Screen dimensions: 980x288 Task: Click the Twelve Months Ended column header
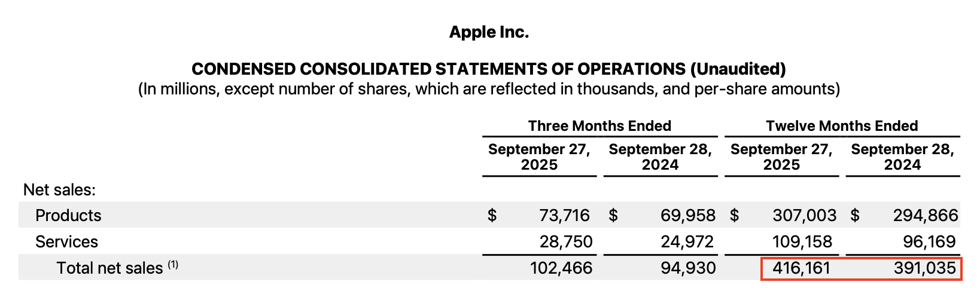click(x=842, y=126)
